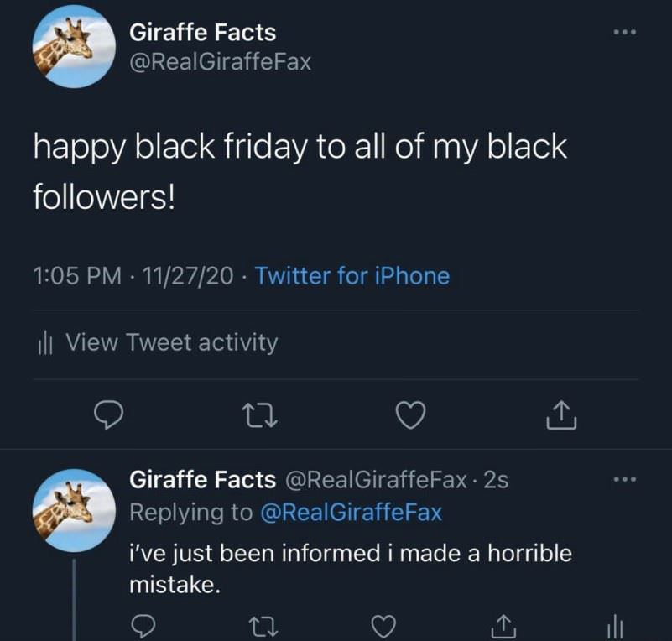The width and height of the screenshot is (672, 641).
Task: Open the top Giraffe Facts profile picture
Action: (74, 46)
